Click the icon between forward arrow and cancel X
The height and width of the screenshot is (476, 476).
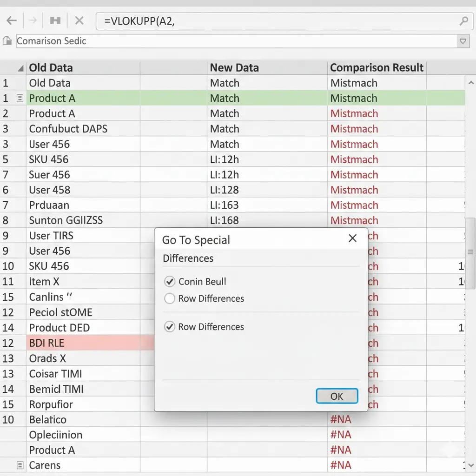point(55,21)
